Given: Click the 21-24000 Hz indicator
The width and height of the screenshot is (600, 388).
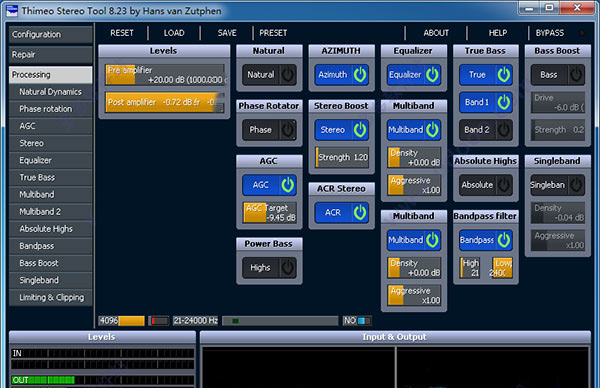Looking at the screenshot, I should (x=196, y=321).
